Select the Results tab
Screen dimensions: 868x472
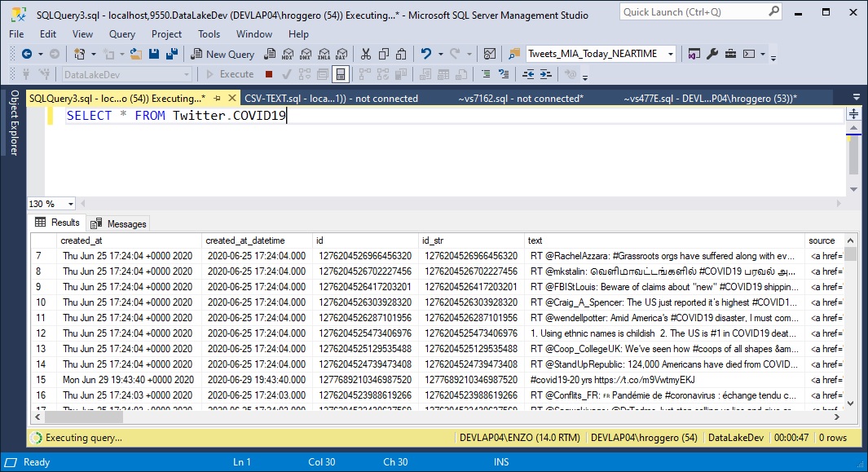[x=58, y=223]
